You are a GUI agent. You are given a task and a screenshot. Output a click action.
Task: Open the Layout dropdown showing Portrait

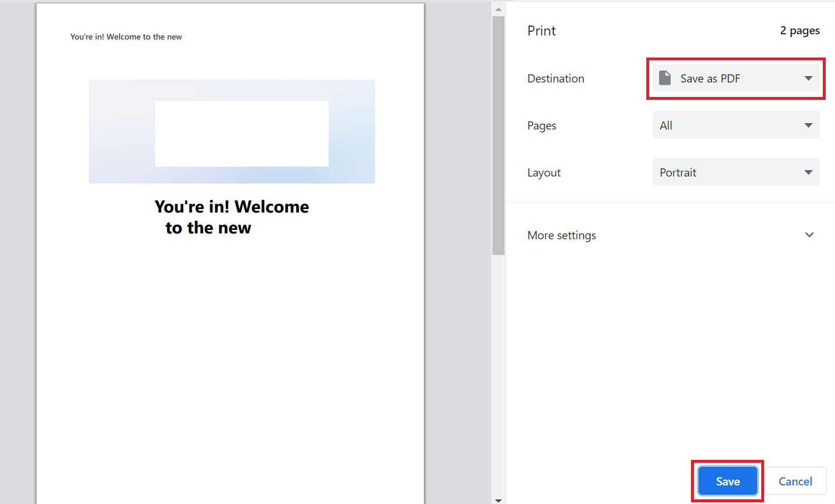coord(736,172)
